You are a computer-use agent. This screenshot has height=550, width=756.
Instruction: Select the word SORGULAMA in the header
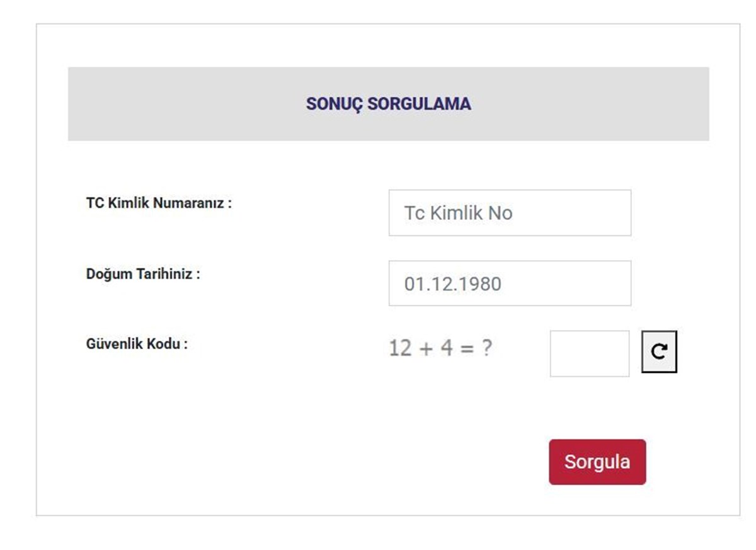pyautogui.click(x=419, y=104)
